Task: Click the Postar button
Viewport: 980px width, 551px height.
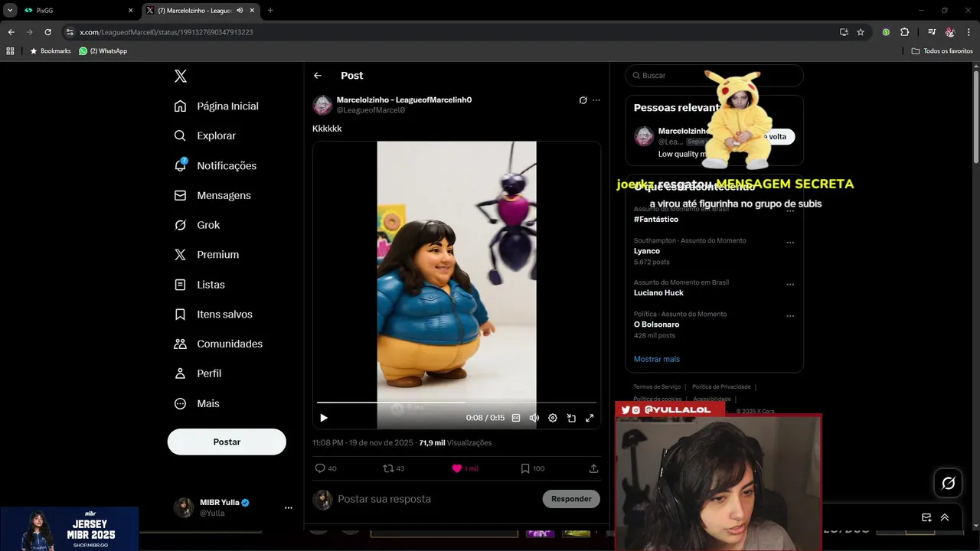Action: 227,442
